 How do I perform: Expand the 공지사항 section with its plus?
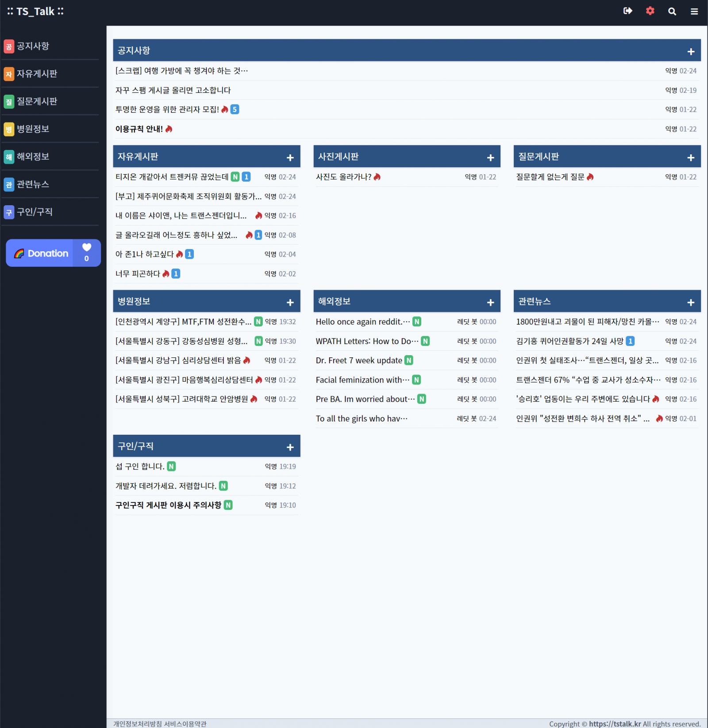(x=690, y=52)
